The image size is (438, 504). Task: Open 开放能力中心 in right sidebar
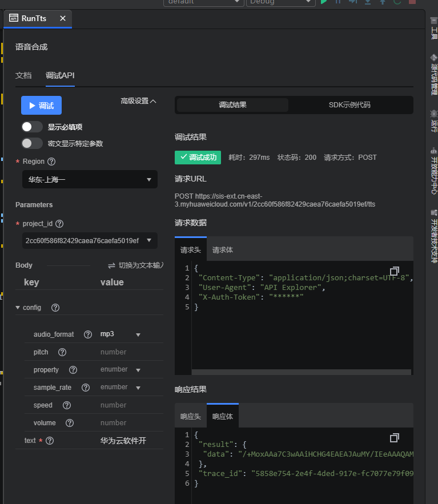coord(434,170)
